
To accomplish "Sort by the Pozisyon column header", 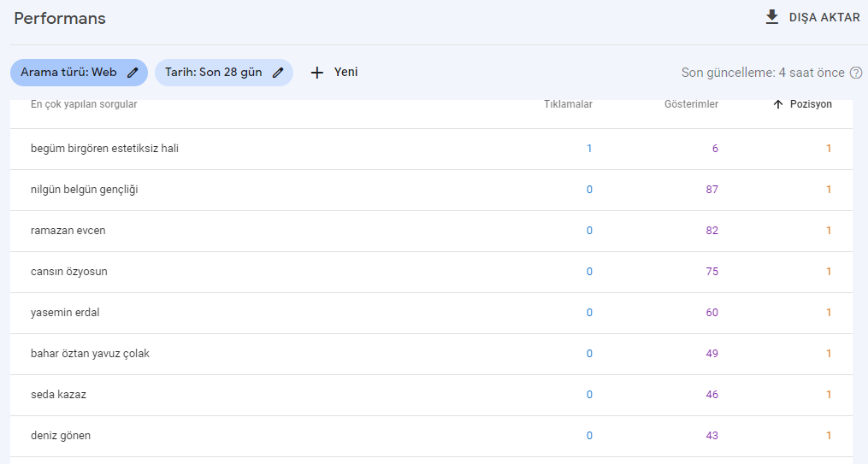I will click(x=811, y=104).
